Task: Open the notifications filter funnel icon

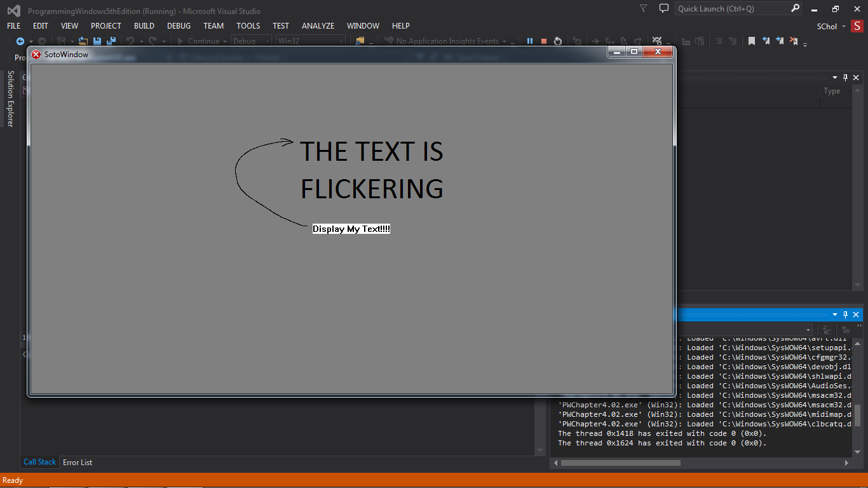Action: [x=644, y=8]
